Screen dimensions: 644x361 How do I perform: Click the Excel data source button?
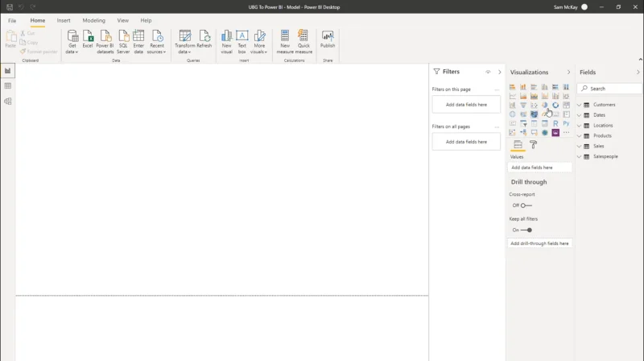point(88,39)
